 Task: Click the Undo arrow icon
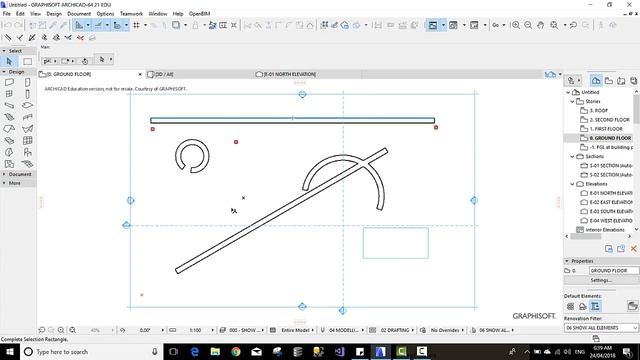(7, 25)
